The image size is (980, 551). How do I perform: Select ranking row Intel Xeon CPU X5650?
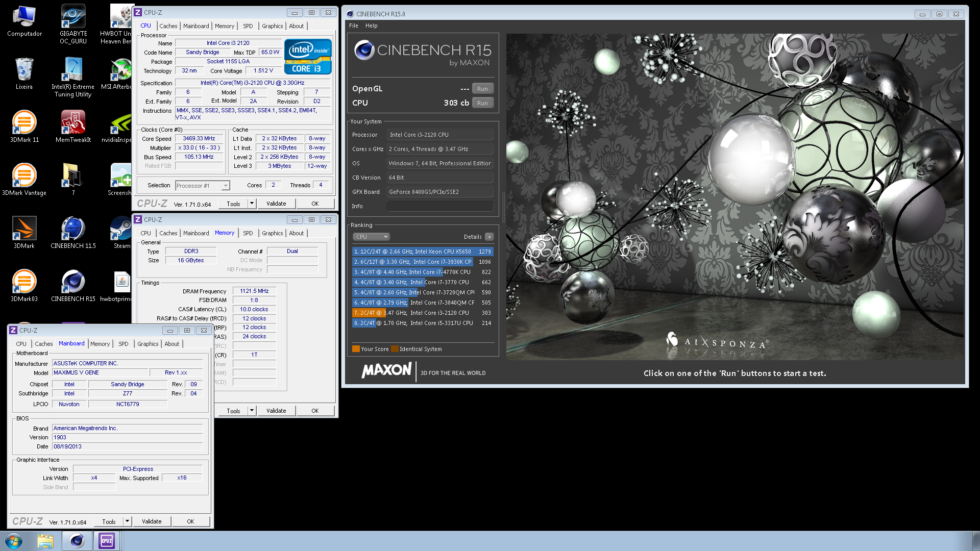pyautogui.click(x=422, y=252)
